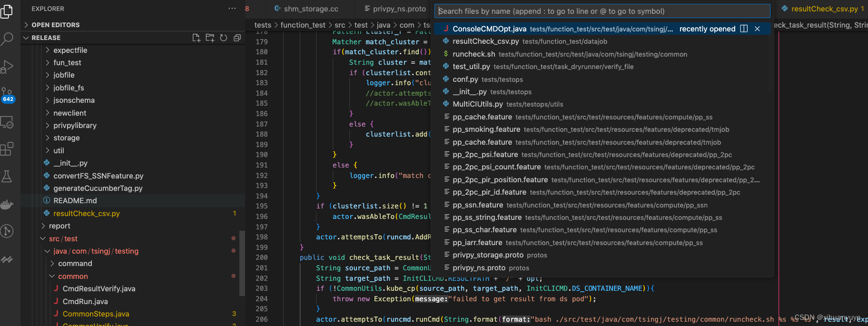Open the Run and Debug view

[7, 67]
